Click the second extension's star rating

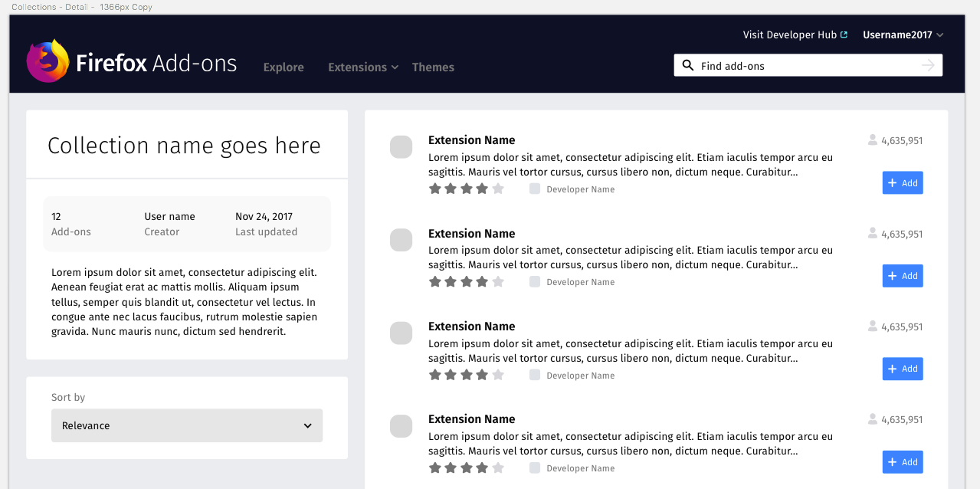(x=466, y=281)
